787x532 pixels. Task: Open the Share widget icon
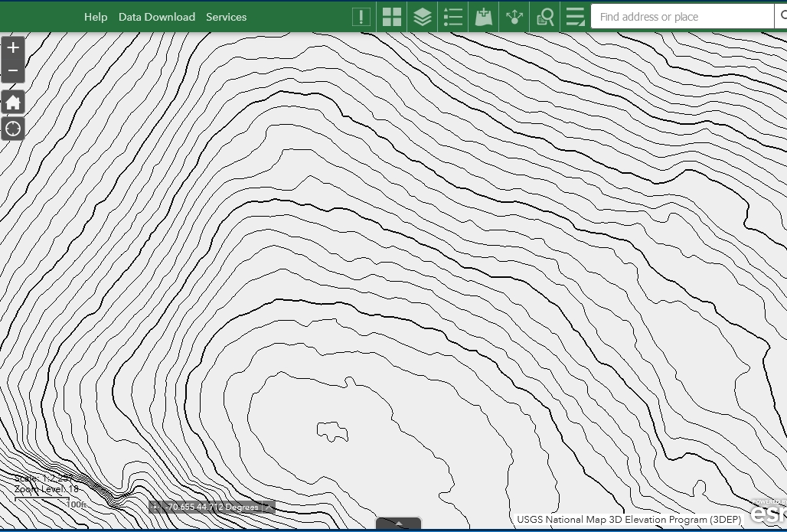[x=514, y=17]
